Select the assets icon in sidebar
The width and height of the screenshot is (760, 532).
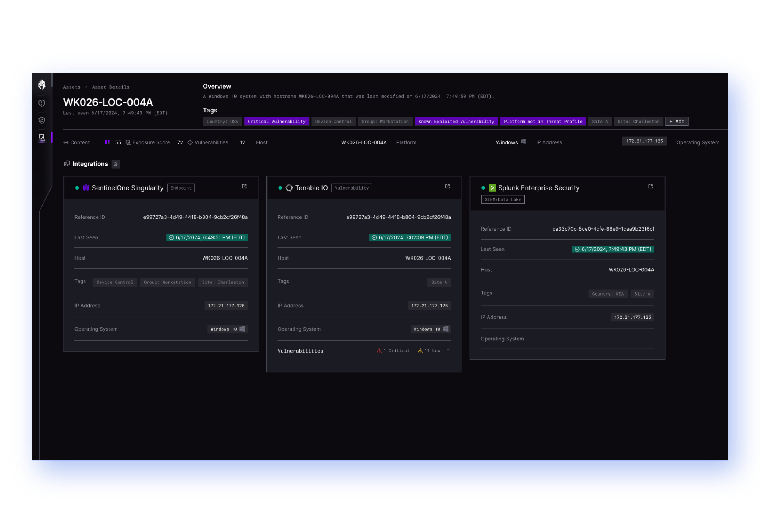(42, 138)
